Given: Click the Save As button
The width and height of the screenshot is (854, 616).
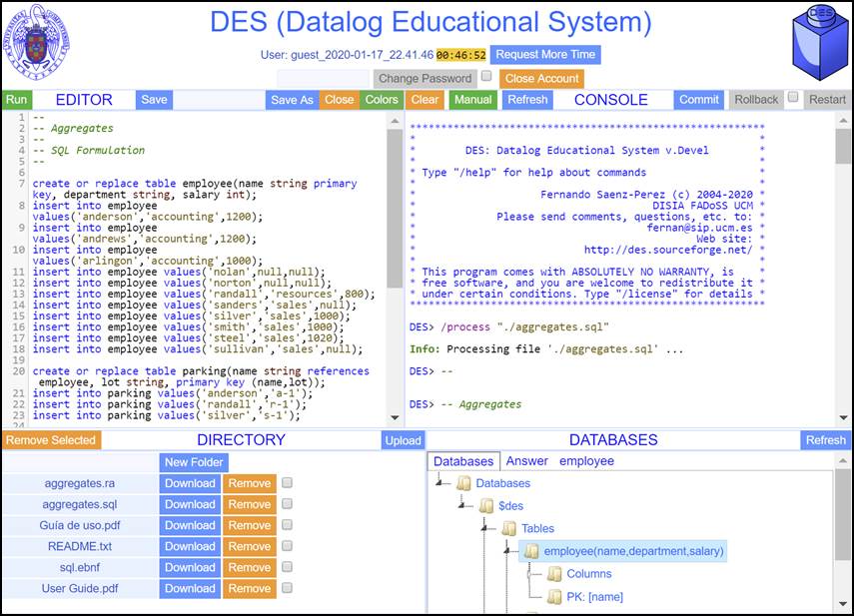Looking at the screenshot, I should (x=292, y=100).
